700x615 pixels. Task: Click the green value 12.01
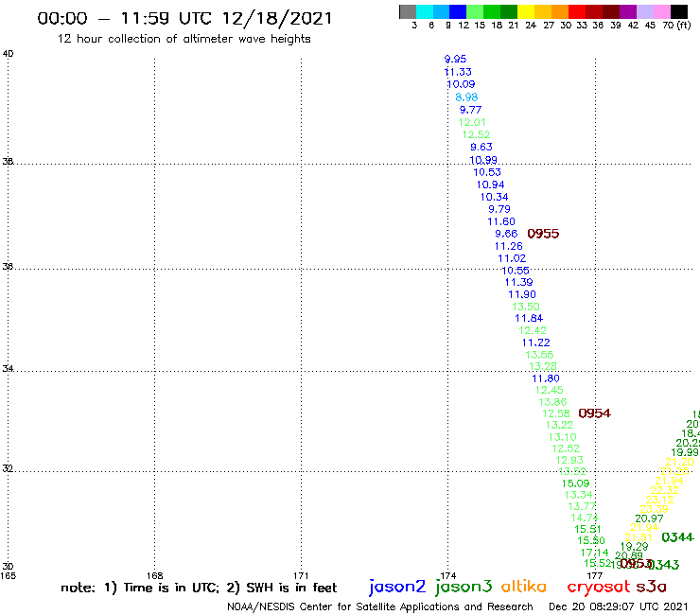[472, 122]
